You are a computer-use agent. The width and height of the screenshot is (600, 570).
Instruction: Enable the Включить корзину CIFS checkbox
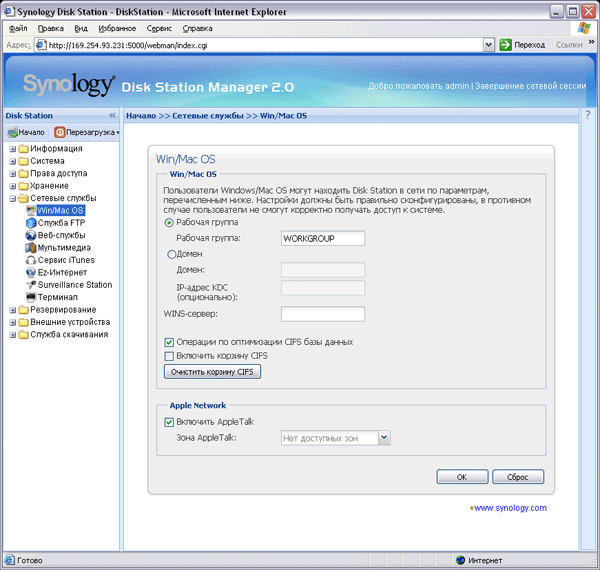click(x=169, y=356)
